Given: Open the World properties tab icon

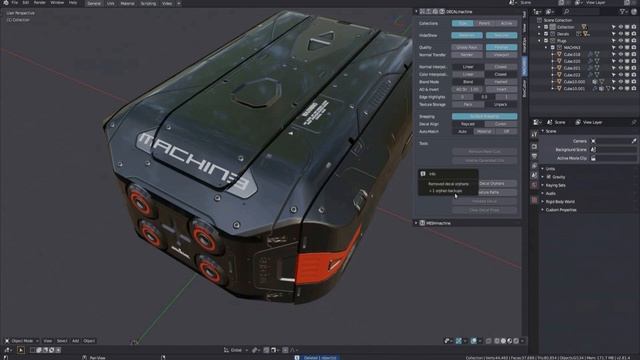Looking at the screenshot, I should pyautogui.click(x=534, y=185).
